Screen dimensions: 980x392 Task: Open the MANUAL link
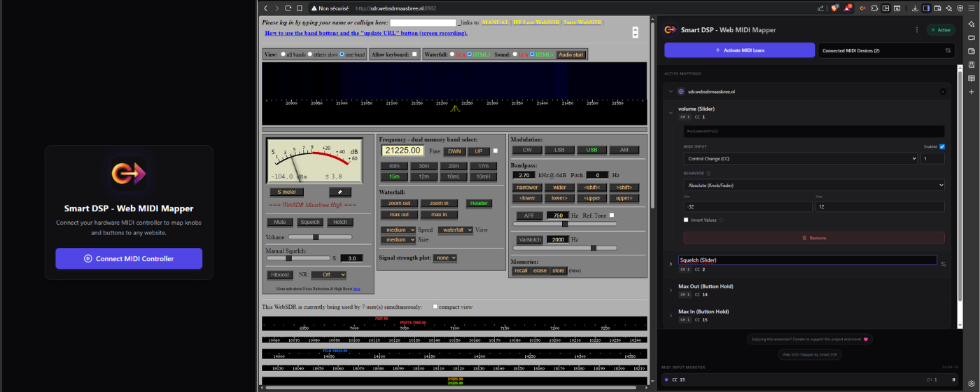click(x=495, y=22)
